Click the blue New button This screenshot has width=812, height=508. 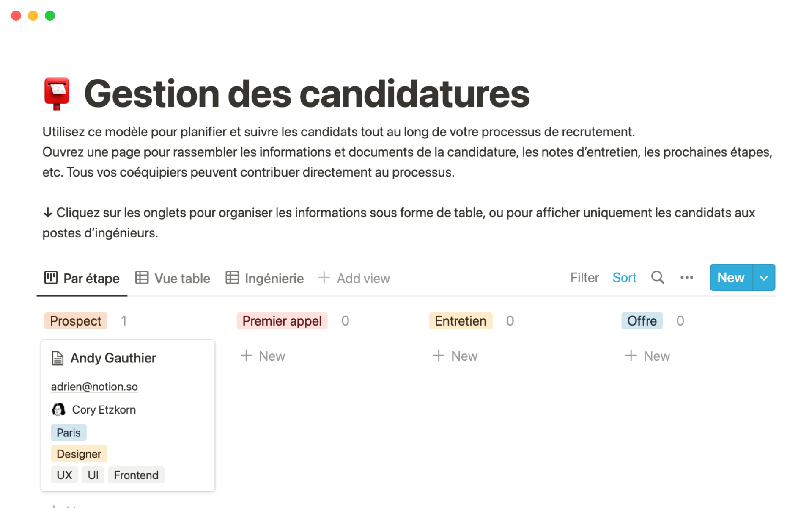pyautogui.click(x=731, y=278)
